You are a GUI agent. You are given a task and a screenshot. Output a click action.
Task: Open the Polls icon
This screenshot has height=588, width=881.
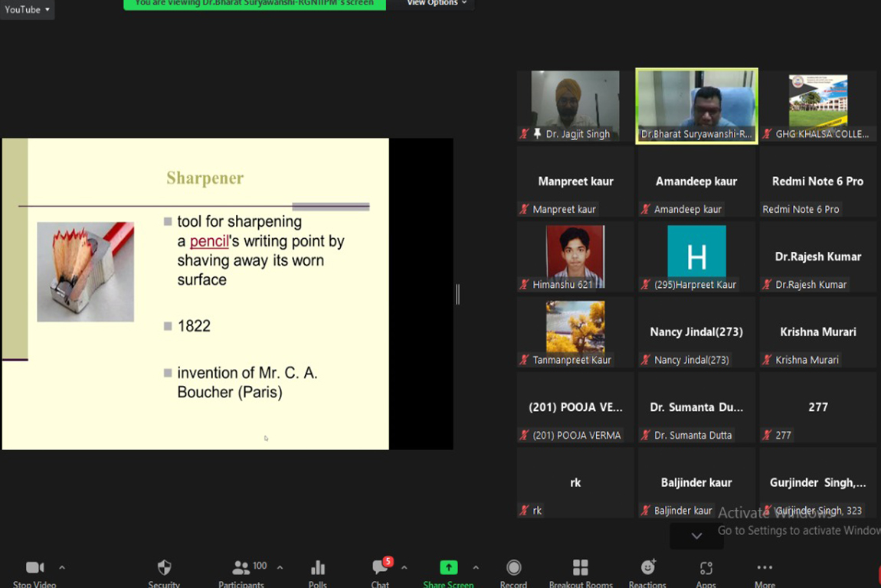[317, 567]
